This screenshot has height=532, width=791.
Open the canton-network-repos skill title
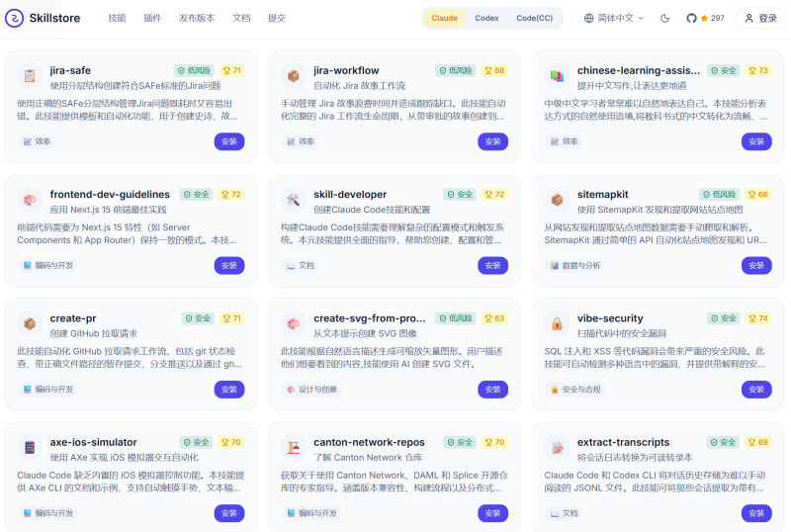tap(369, 442)
